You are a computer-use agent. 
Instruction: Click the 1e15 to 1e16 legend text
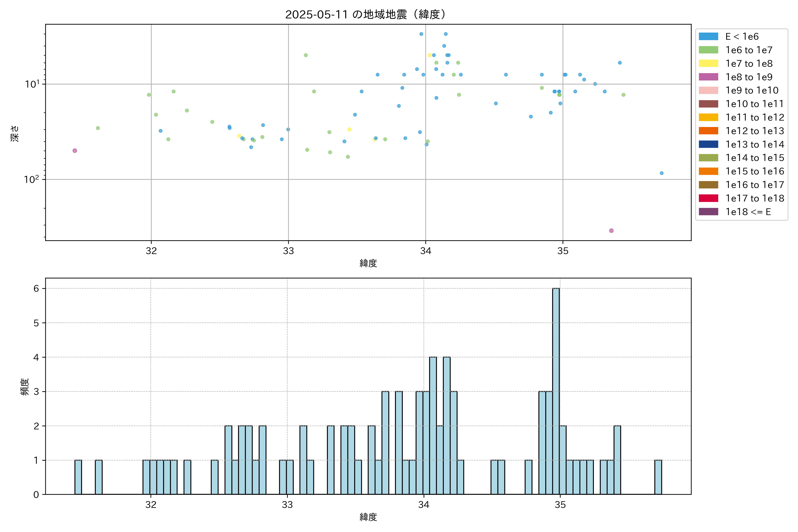pos(755,171)
